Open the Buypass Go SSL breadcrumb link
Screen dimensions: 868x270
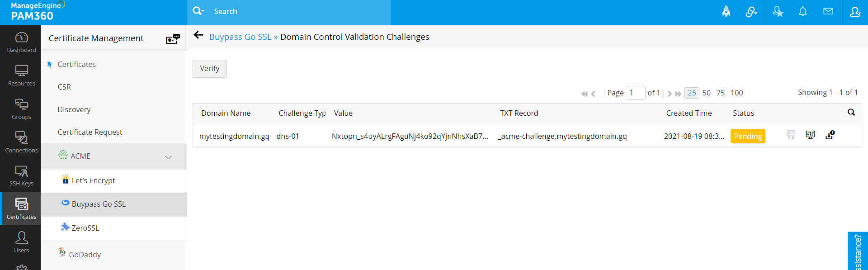[x=240, y=37]
